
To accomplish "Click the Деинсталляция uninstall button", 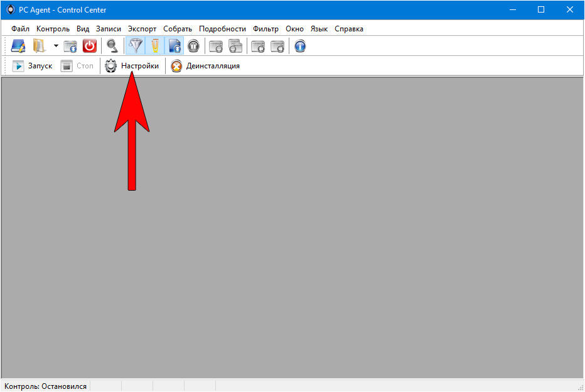I will coord(205,66).
